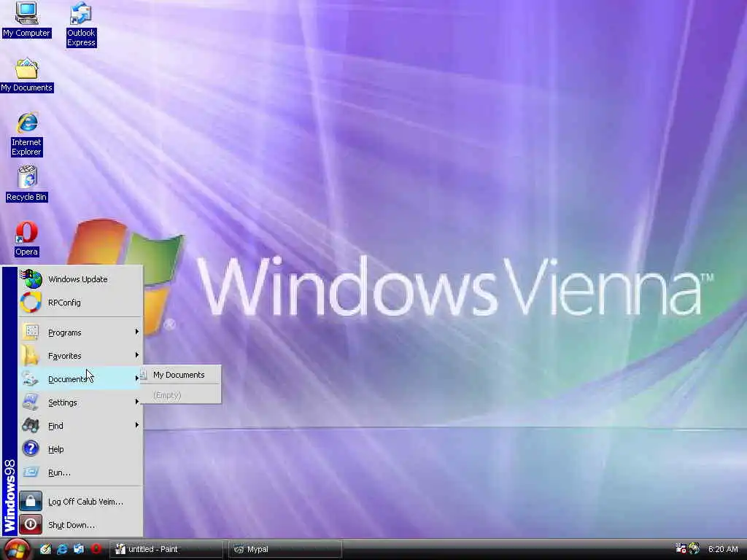Choose Shut Down... in Start menu
Viewport: 747px width, 560px height.
tap(80, 525)
